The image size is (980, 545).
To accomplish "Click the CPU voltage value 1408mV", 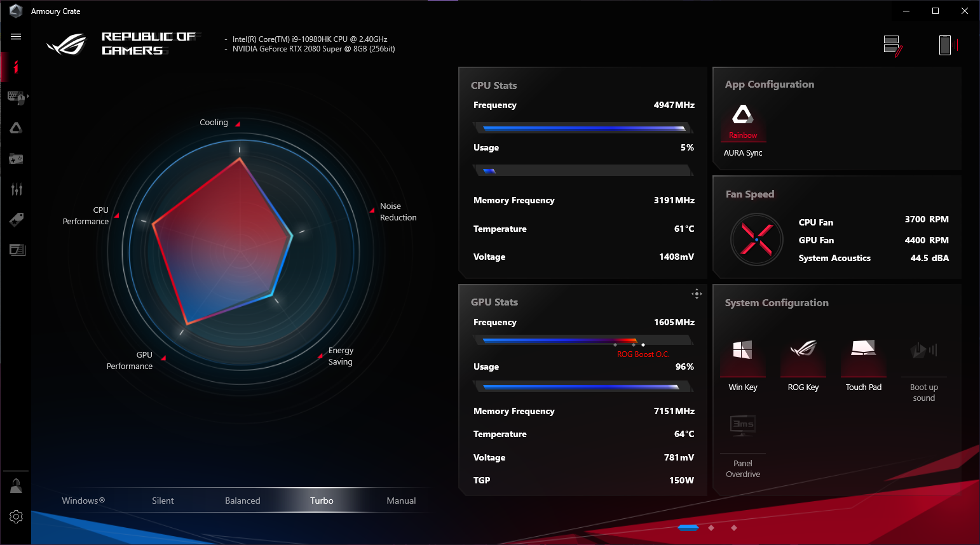I will tap(677, 257).
